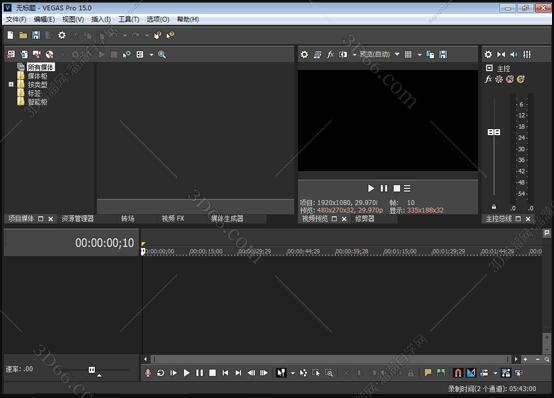Open project properties gear icon in main toolbar

[x=62, y=35]
